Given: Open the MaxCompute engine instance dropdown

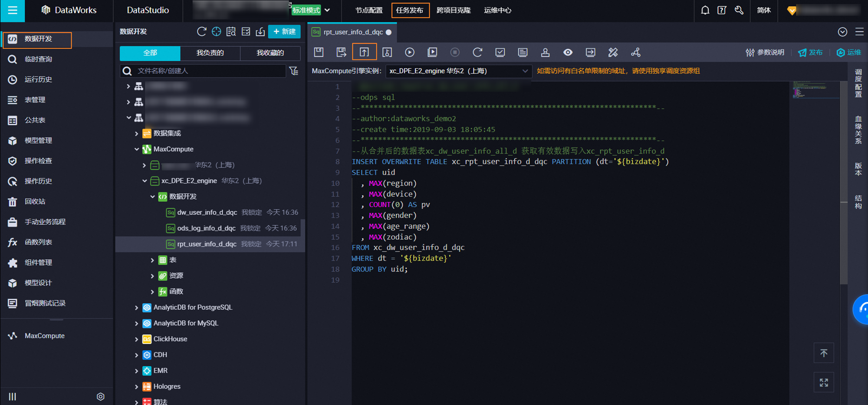Looking at the screenshot, I should [x=458, y=71].
